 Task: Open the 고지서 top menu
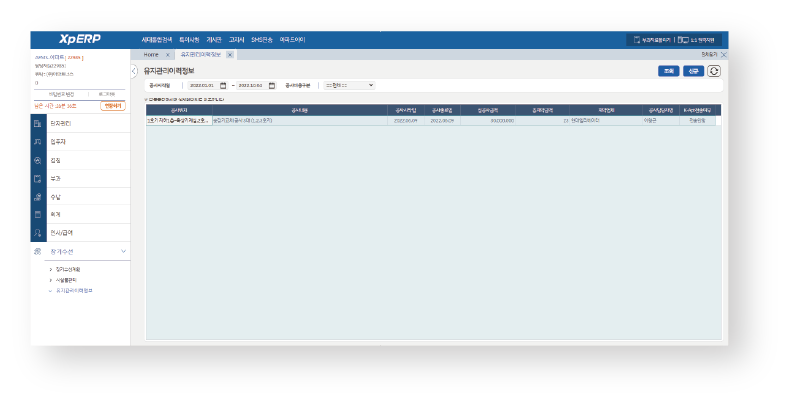[x=236, y=40]
